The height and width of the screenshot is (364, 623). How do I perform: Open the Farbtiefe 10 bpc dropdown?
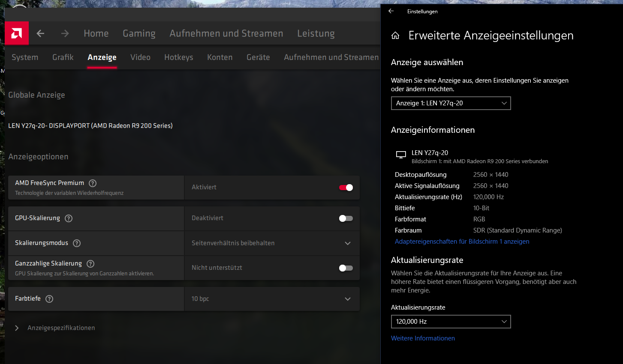point(272,299)
